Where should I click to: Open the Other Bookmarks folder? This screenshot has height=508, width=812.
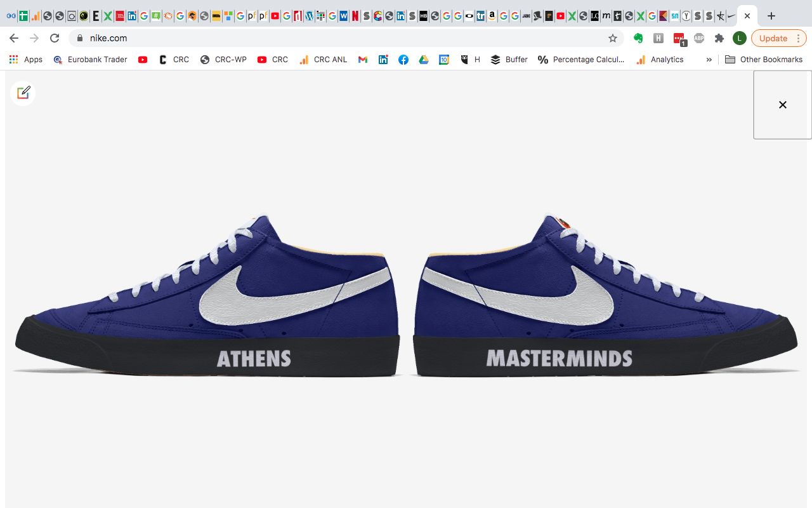pyautogui.click(x=764, y=60)
